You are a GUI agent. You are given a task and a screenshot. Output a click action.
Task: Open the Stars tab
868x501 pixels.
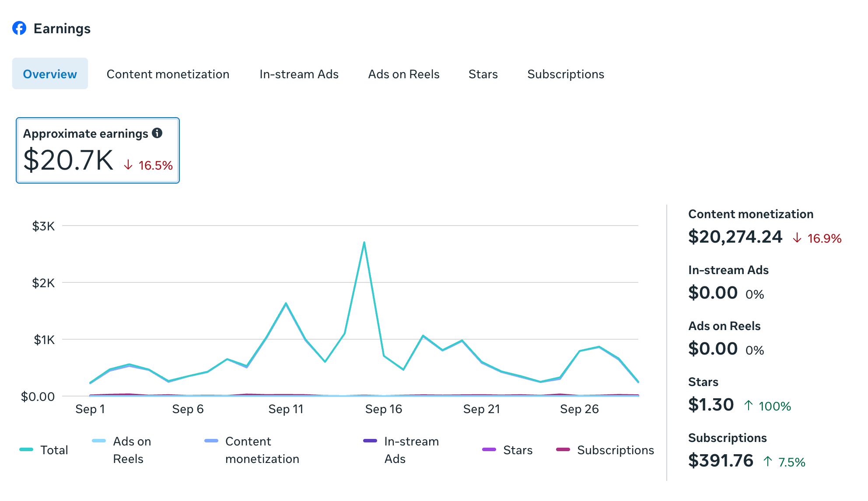click(x=483, y=74)
